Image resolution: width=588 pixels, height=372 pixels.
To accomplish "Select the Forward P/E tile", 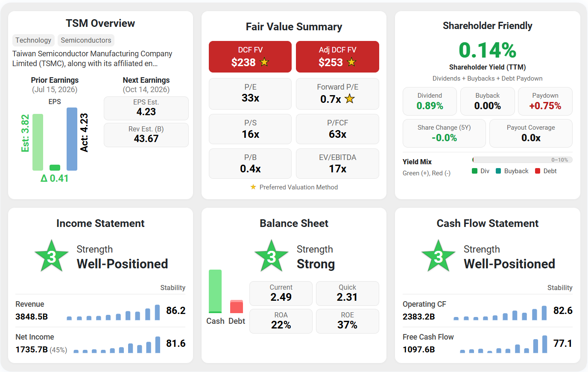I will (x=337, y=94).
